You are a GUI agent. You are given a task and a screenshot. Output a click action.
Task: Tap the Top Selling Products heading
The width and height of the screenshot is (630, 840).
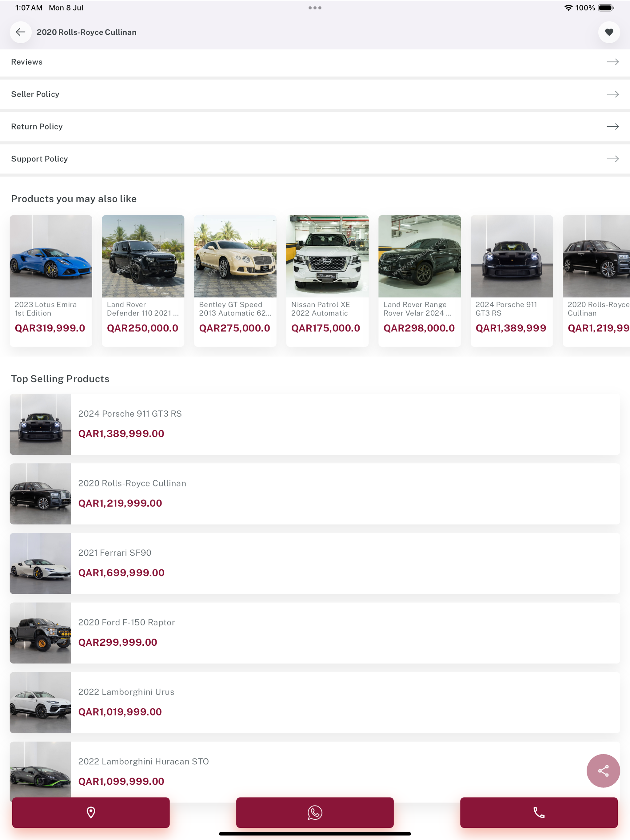60,378
